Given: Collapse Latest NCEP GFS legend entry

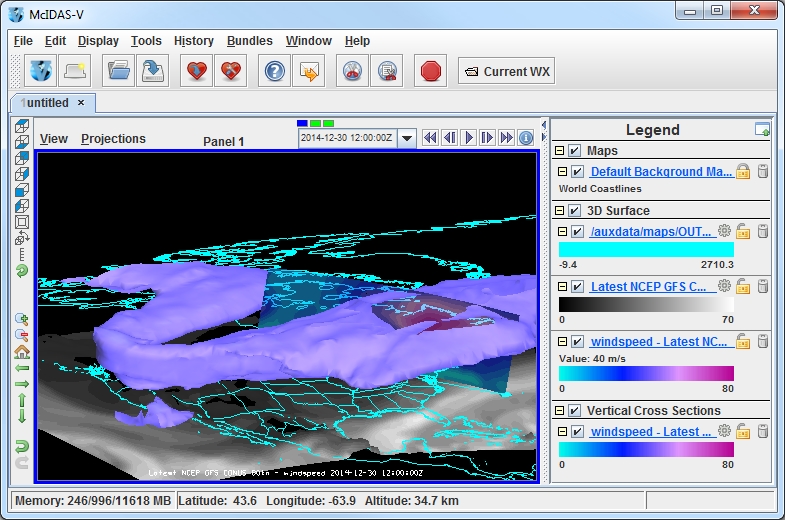Looking at the screenshot, I should [x=562, y=287].
